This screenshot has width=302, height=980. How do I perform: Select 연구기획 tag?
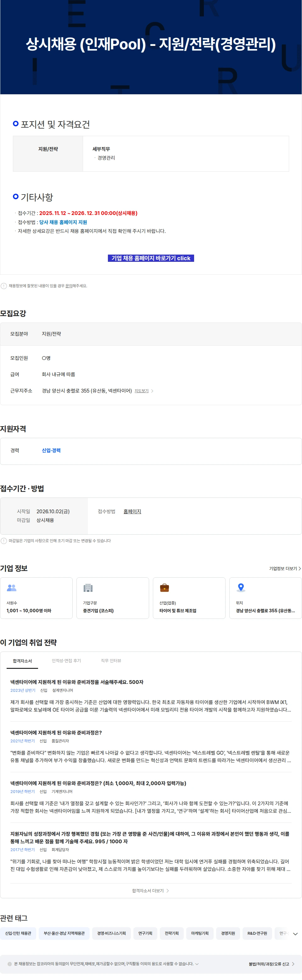[x=145, y=933]
